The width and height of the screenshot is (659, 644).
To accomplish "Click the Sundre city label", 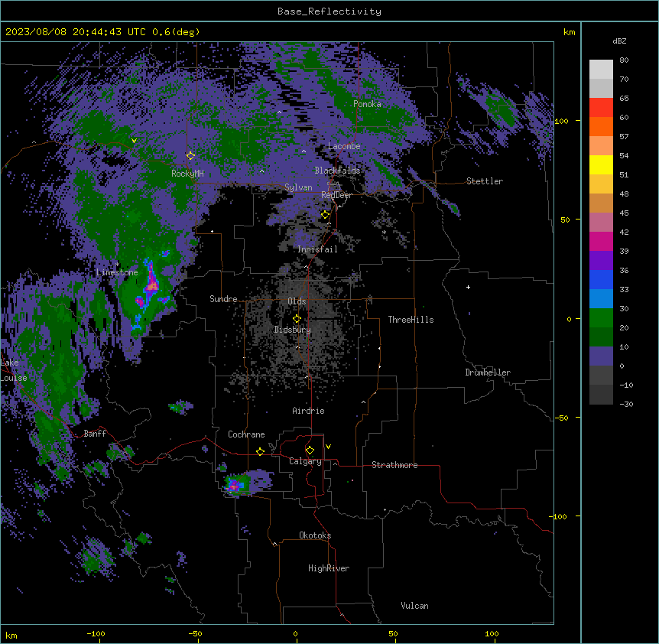I will [223, 299].
